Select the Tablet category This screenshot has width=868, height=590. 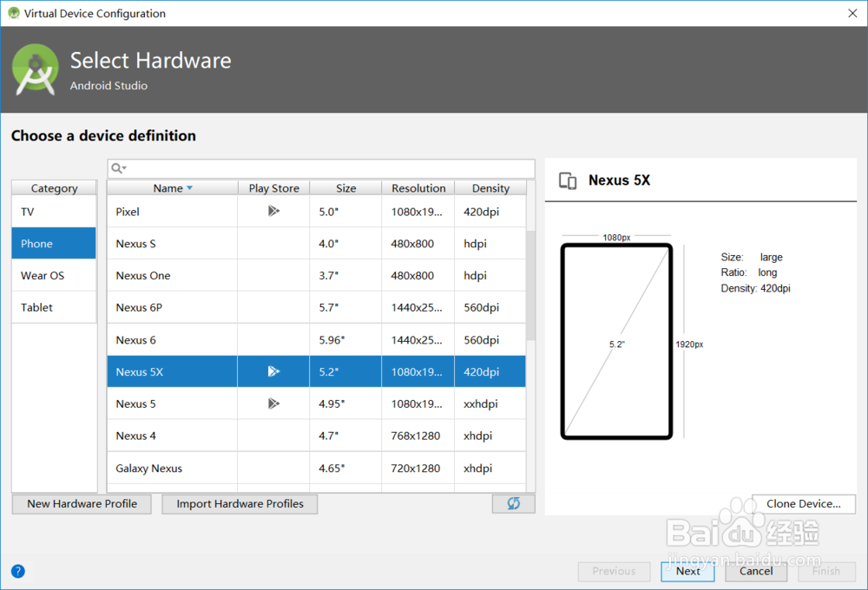54,307
